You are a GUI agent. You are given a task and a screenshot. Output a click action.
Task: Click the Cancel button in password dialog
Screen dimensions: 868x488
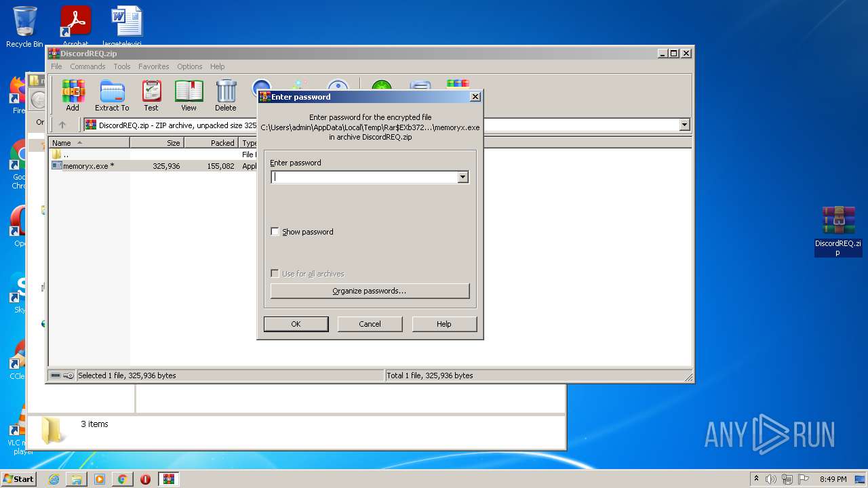tap(370, 324)
